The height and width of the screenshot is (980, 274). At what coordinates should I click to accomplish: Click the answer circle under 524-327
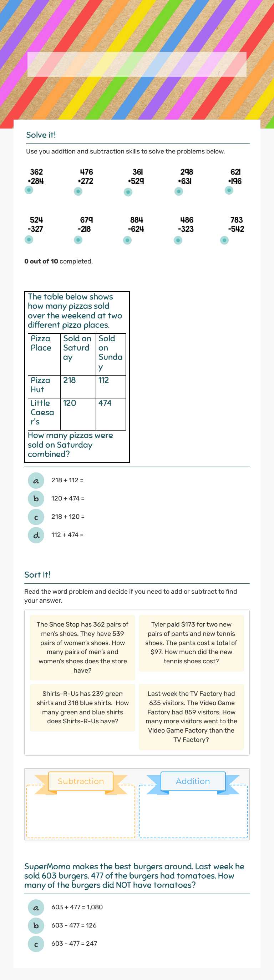pyautogui.click(x=29, y=240)
